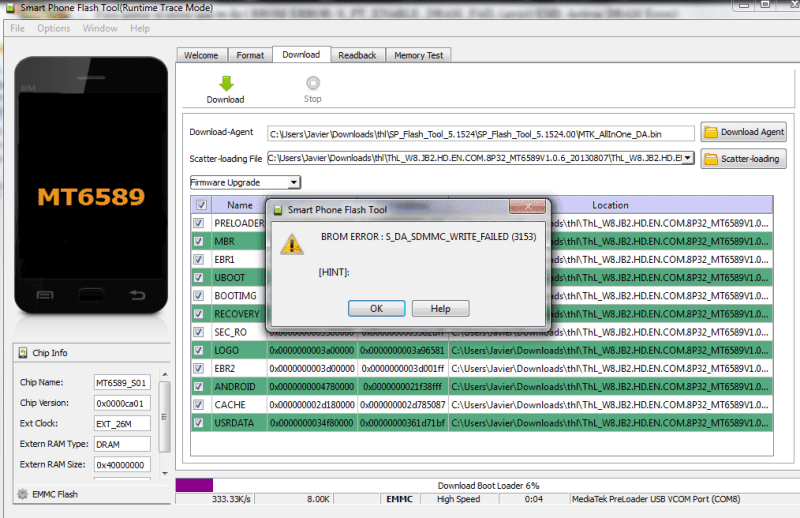
Task: Click the Scatter-loading browse button
Action: (743, 159)
